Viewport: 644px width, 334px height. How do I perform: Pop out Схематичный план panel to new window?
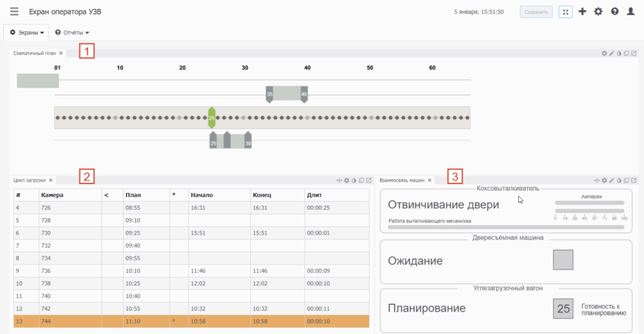(634, 53)
